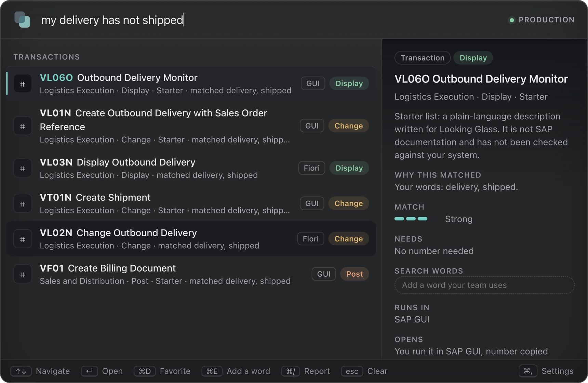588x383 pixels.
Task: Click the Open label in footer
Action: pos(112,371)
